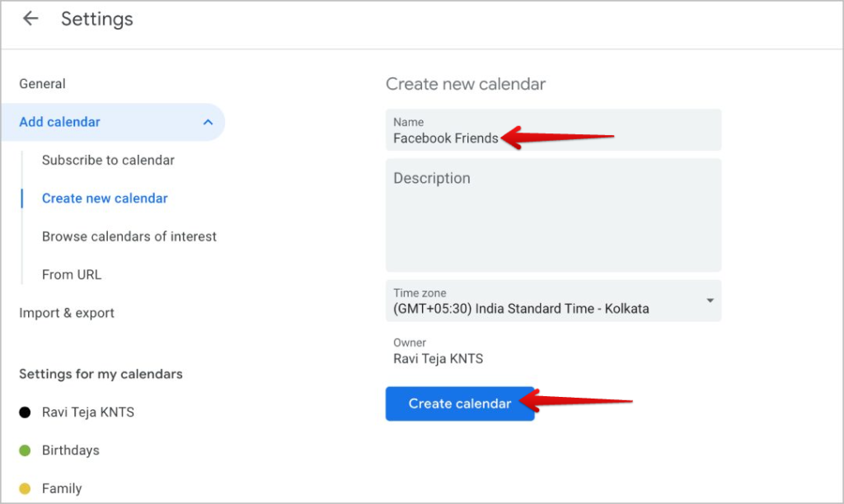Click the owner name Ravi Teja KNTS

(438, 359)
